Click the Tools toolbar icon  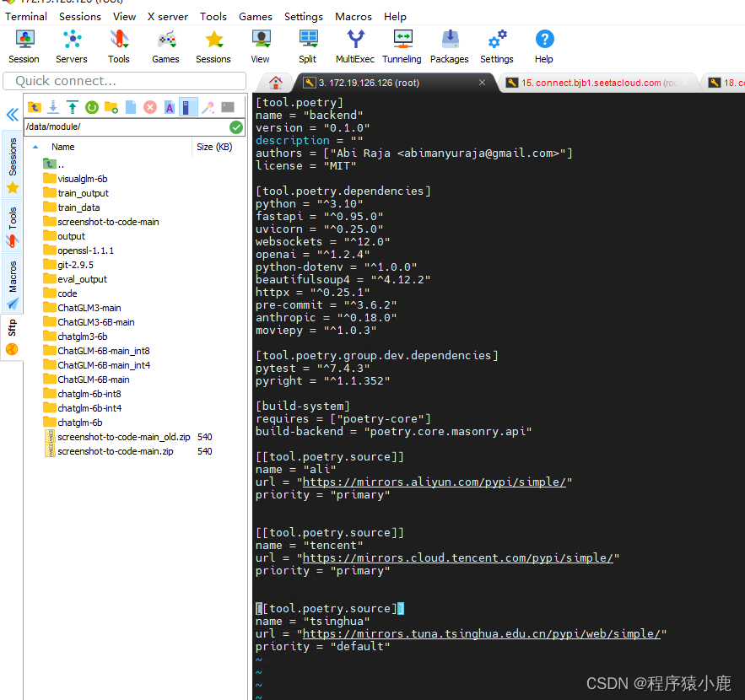pyautogui.click(x=119, y=46)
